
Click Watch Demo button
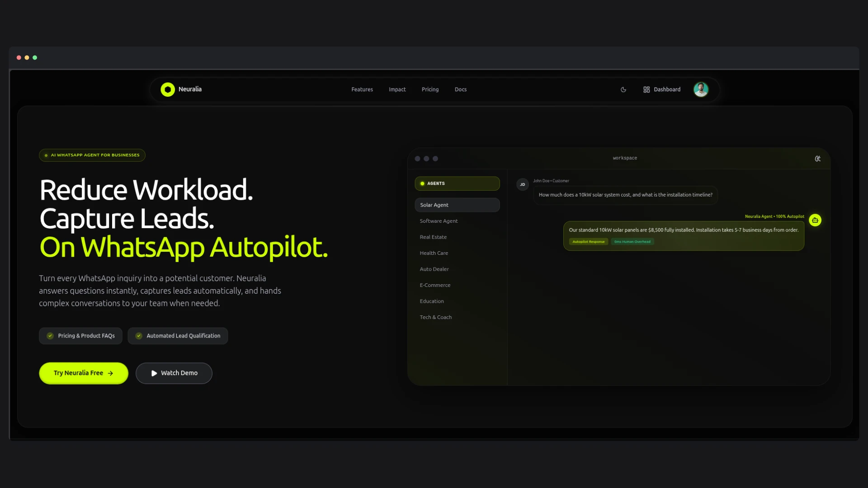click(174, 373)
